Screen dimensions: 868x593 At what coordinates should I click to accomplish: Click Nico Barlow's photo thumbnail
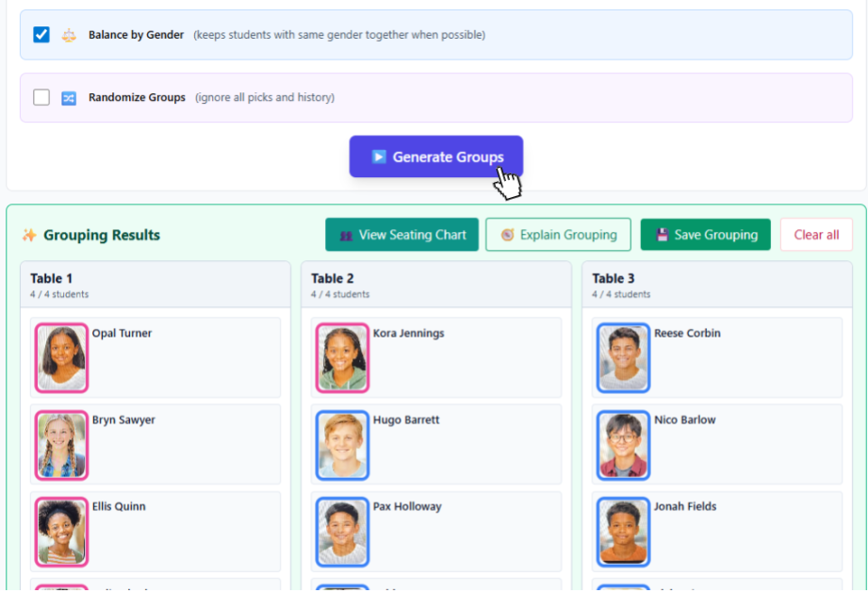pos(623,445)
